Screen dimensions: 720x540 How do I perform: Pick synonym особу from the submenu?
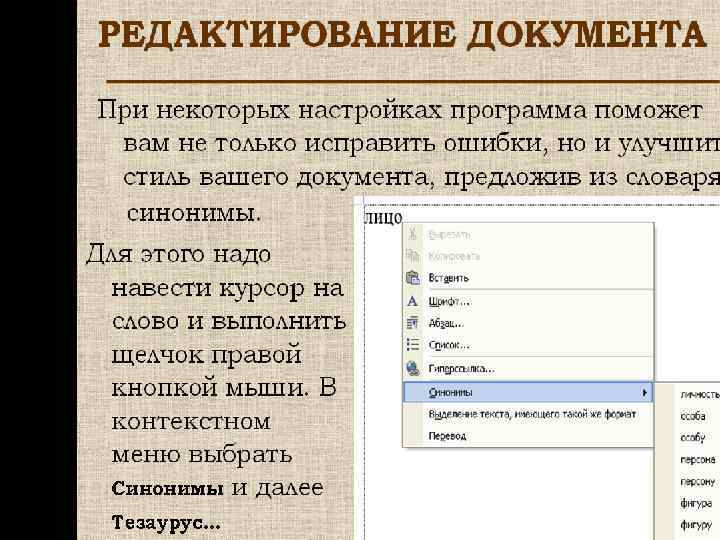pyautogui.click(x=692, y=438)
